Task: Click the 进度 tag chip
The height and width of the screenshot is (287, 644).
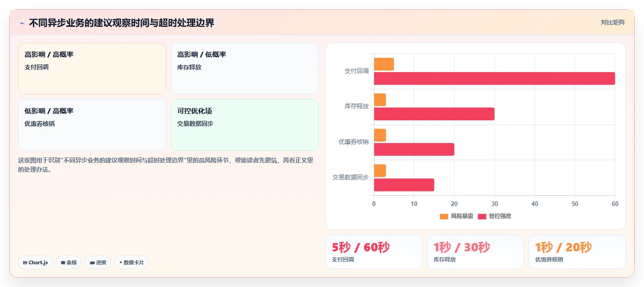Action: coord(98,262)
